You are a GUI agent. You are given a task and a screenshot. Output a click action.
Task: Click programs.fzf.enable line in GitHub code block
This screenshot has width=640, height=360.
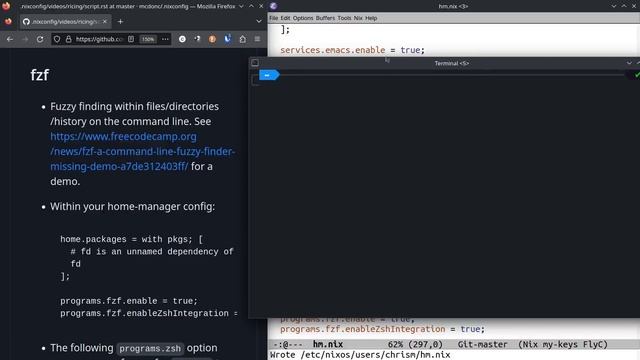(x=129, y=301)
